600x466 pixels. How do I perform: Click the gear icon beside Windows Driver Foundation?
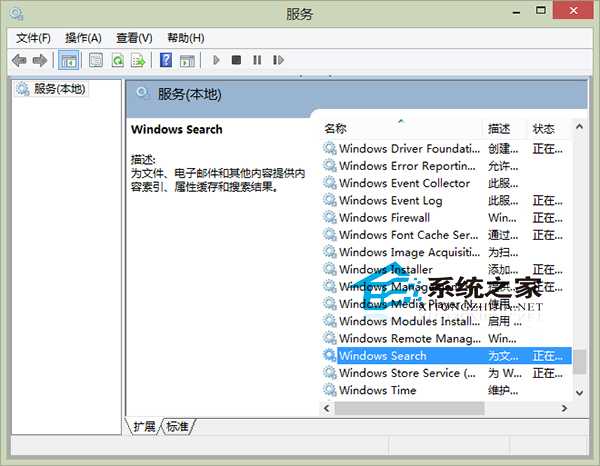329,148
